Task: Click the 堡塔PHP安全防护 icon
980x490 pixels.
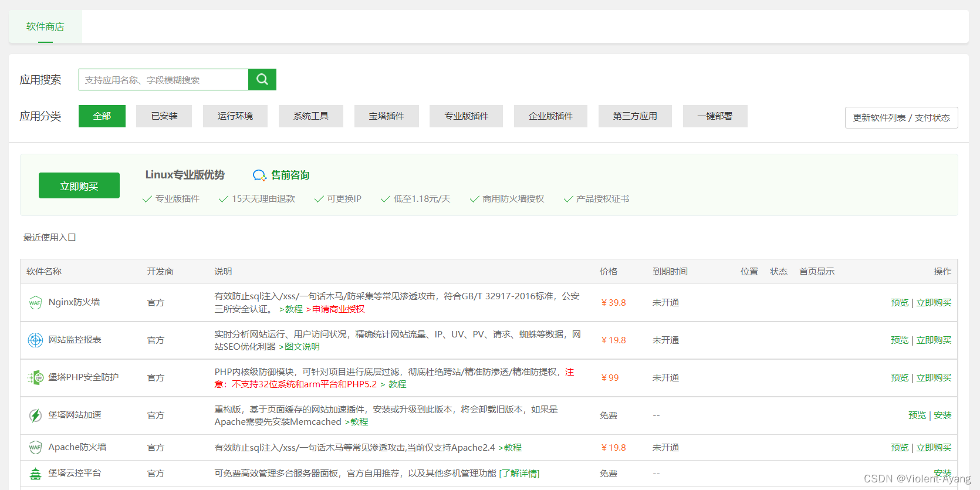Action: coord(35,378)
